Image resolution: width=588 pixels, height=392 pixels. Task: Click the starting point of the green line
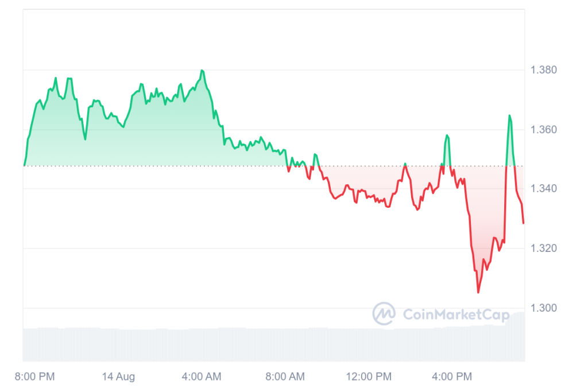tap(24, 165)
